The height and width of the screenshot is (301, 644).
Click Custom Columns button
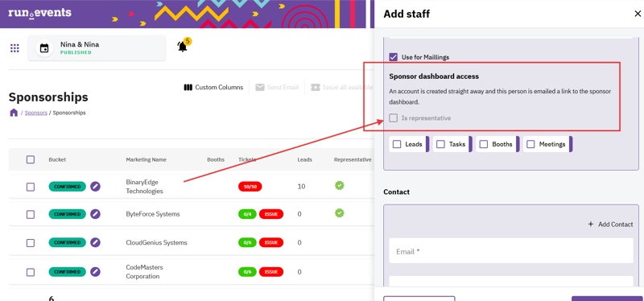(x=213, y=88)
